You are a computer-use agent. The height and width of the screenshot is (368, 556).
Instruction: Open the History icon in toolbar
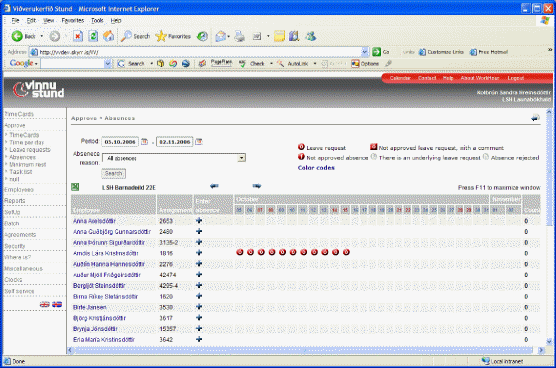click(202, 36)
